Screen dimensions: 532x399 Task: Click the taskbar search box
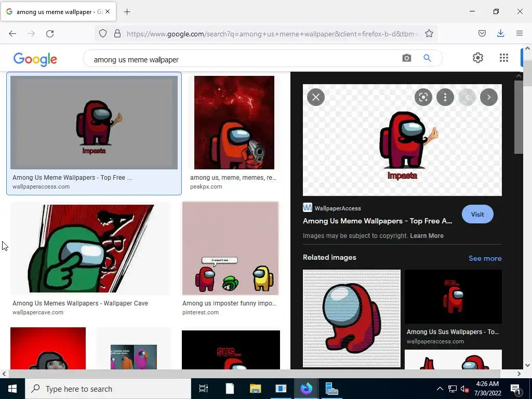click(x=108, y=389)
